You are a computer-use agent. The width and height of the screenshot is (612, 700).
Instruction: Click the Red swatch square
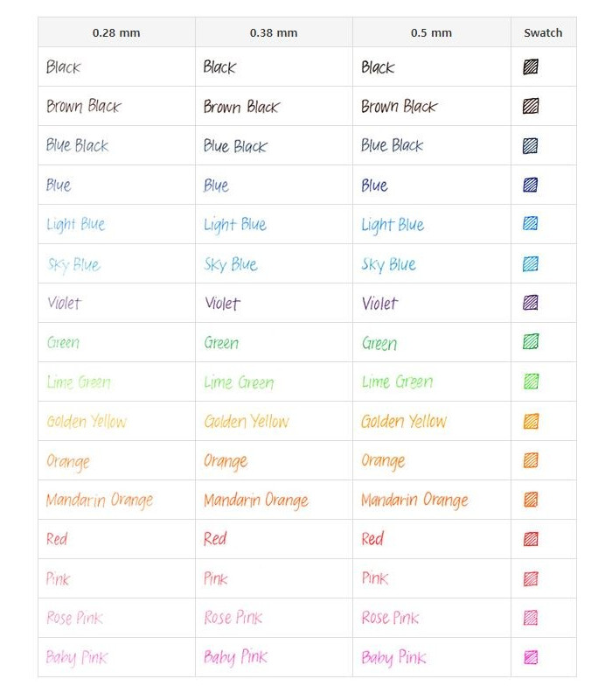pyautogui.click(x=531, y=539)
